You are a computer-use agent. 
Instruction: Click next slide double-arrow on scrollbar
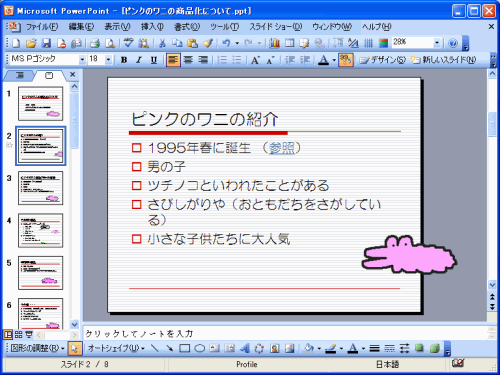click(x=492, y=307)
